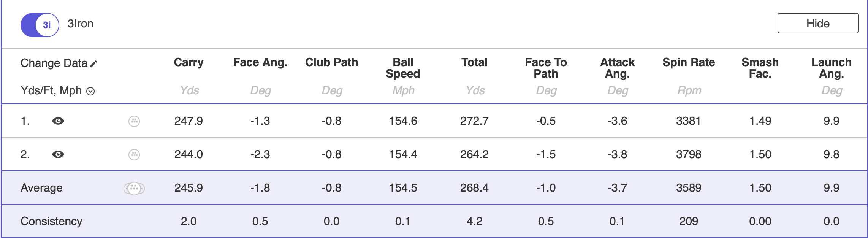Screen dimensions: 868x238
Task: Open the Yds/Ft, Mph units dropdown
Action: coord(90,91)
